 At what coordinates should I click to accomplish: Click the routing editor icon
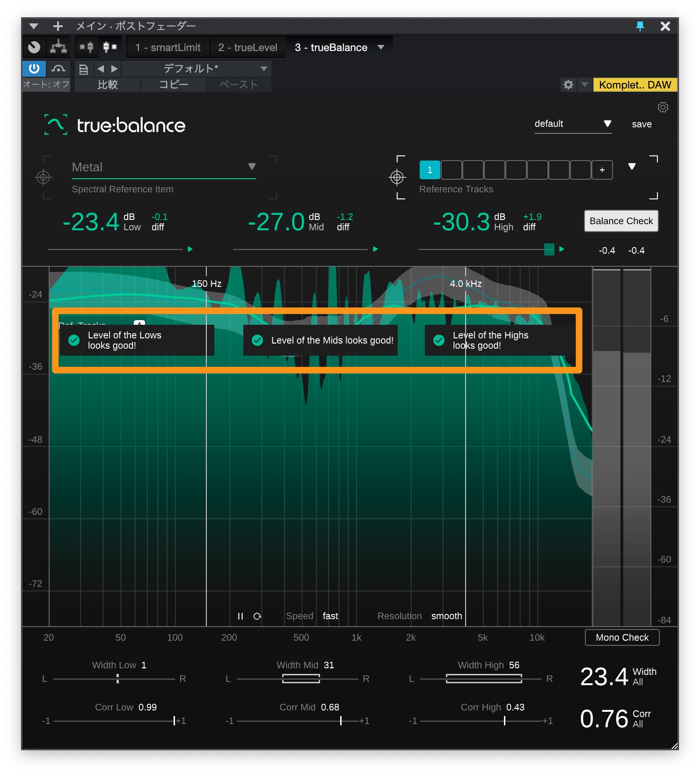[x=58, y=47]
